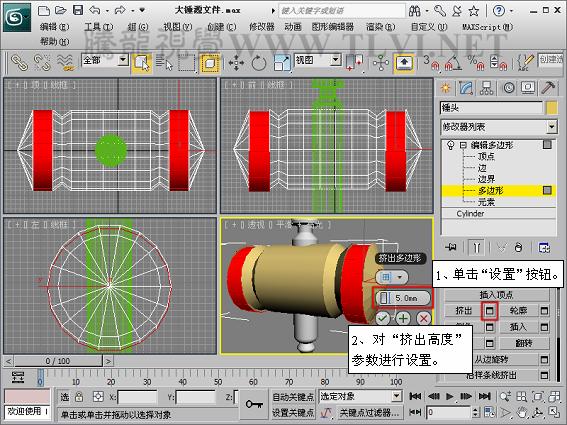Open the 渲染(R) menu

[380, 27]
